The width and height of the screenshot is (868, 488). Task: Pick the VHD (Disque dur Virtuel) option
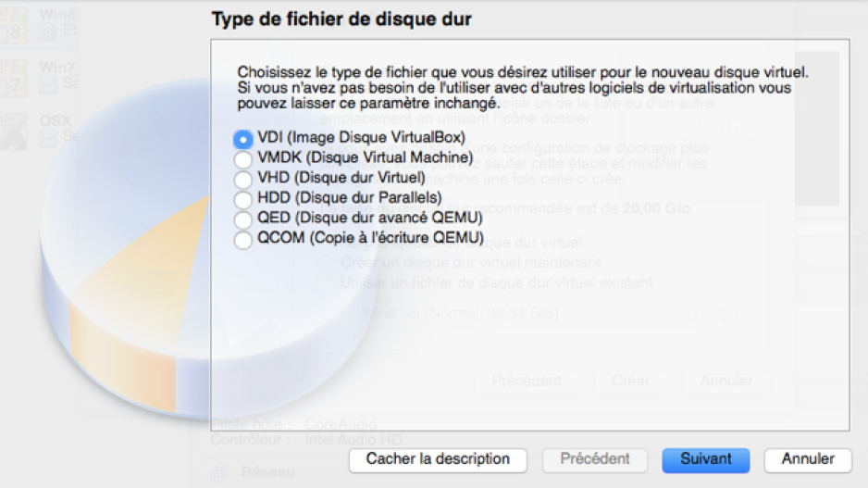click(x=329, y=179)
